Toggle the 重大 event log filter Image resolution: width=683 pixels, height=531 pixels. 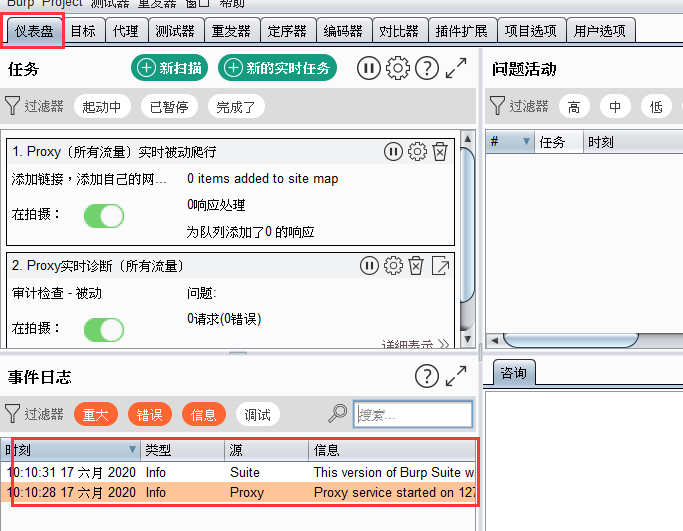coord(96,414)
